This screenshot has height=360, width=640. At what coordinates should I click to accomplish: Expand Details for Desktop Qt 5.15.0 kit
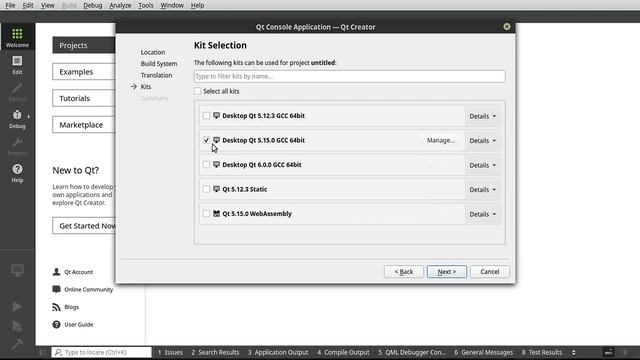click(482, 141)
